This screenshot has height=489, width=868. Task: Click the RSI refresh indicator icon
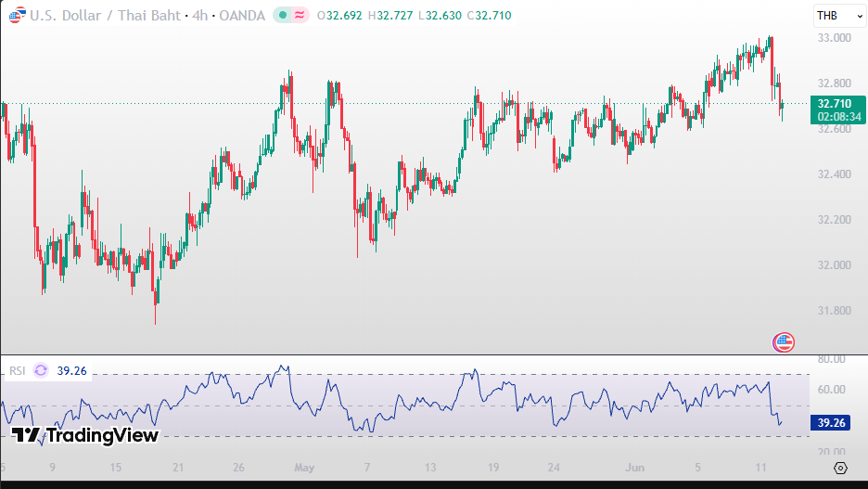coord(41,370)
